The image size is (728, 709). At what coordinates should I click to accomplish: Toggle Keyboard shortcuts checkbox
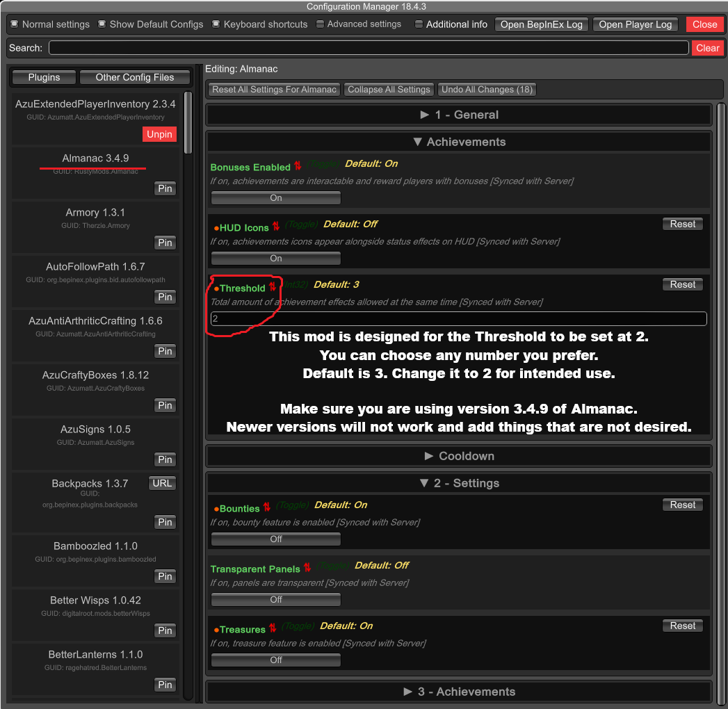(216, 24)
